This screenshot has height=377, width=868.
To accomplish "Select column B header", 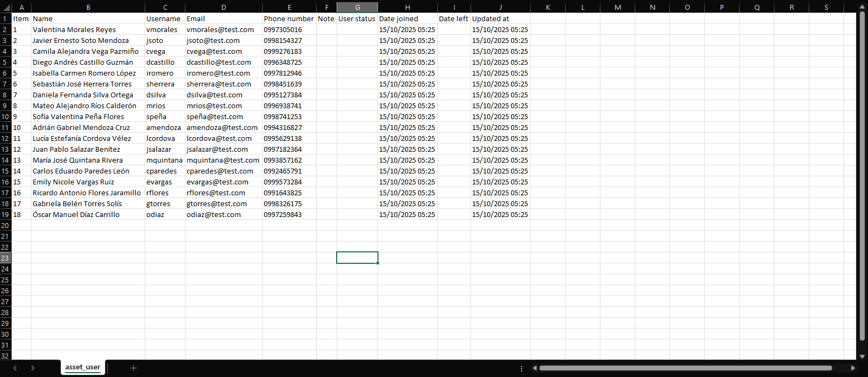I will pyautogui.click(x=88, y=7).
